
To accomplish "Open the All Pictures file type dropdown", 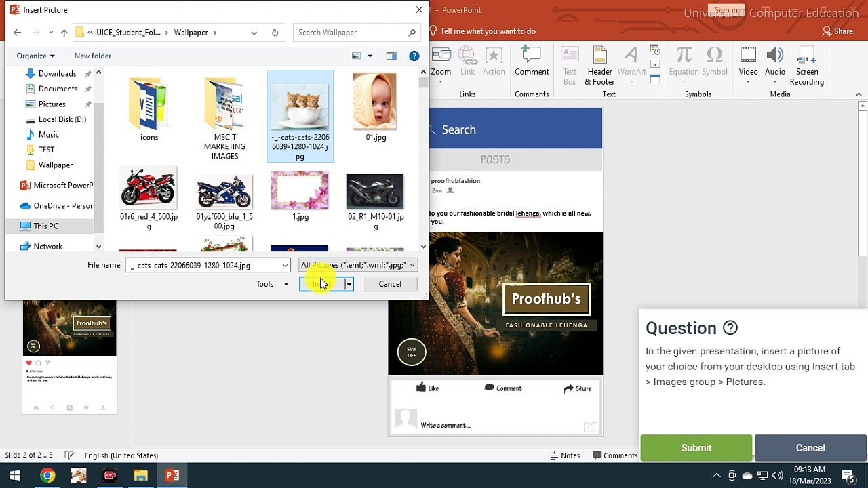I will tap(358, 265).
